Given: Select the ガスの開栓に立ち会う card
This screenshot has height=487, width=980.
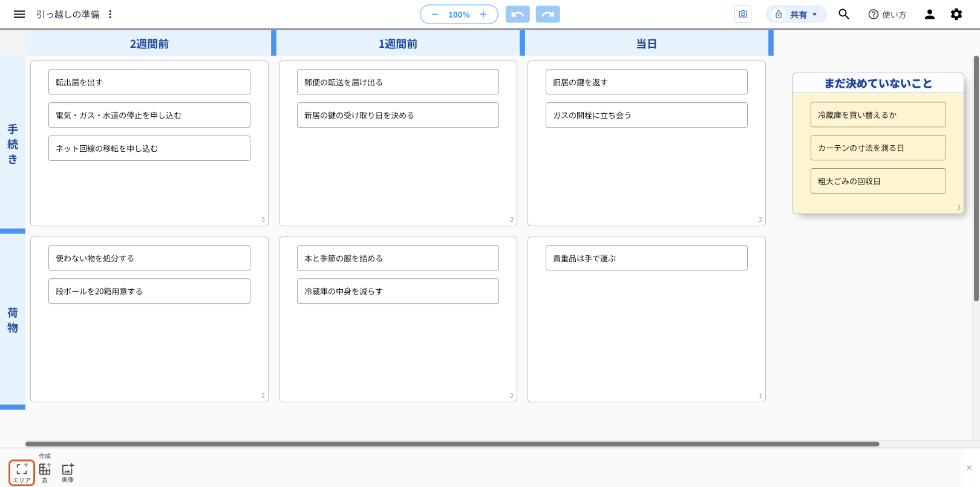Looking at the screenshot, I should click(647, 115).
